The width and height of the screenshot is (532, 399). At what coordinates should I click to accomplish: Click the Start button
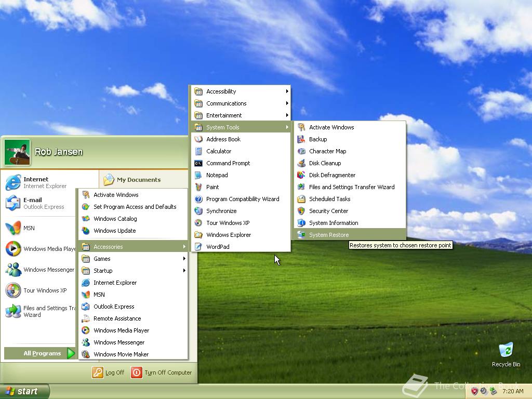(x=25, y=391)
